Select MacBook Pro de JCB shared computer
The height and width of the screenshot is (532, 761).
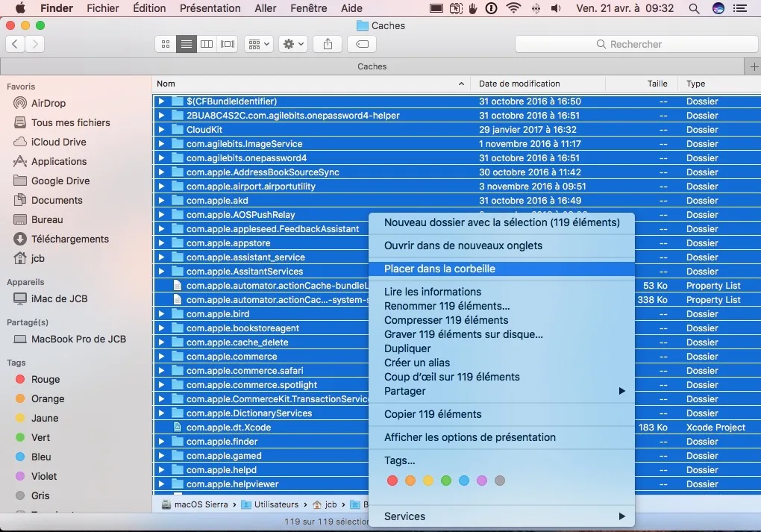(x=70, y=339)
